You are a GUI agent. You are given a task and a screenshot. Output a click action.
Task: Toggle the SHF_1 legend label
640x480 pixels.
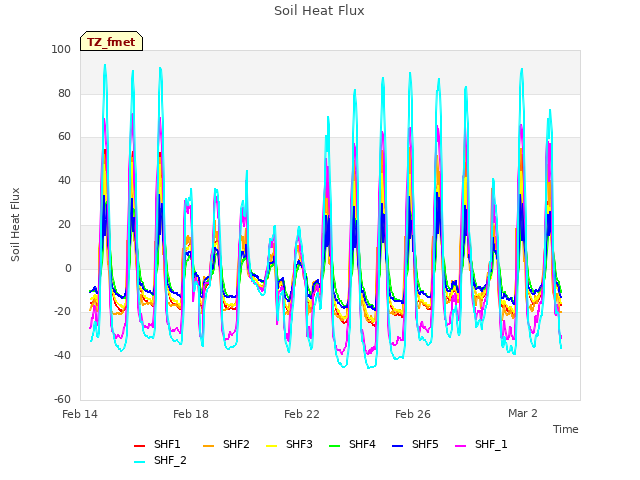click(x=491, y=444)
